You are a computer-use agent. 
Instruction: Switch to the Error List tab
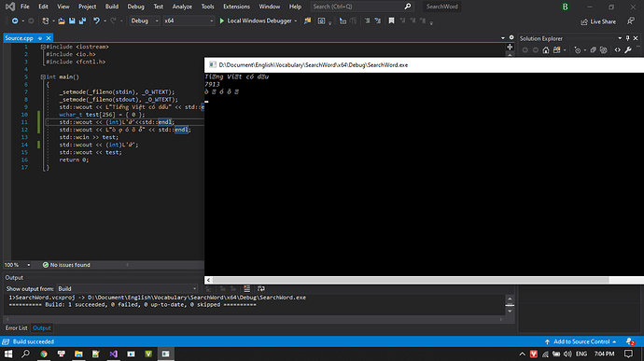[x=17, y=327]
